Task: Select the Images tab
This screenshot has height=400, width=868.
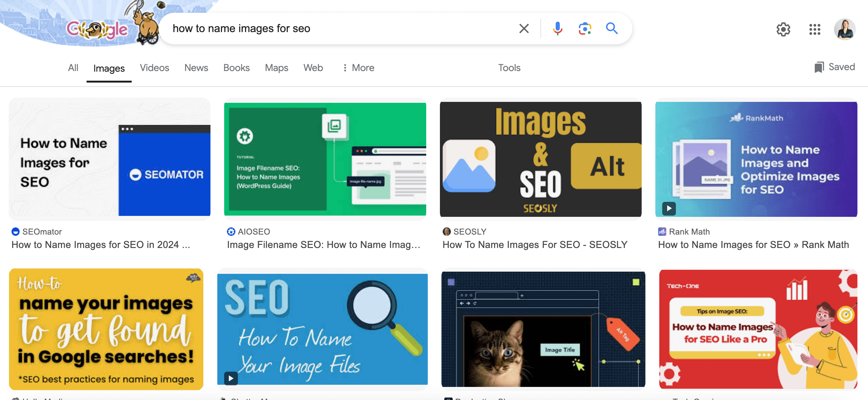Action: point(108,68)
